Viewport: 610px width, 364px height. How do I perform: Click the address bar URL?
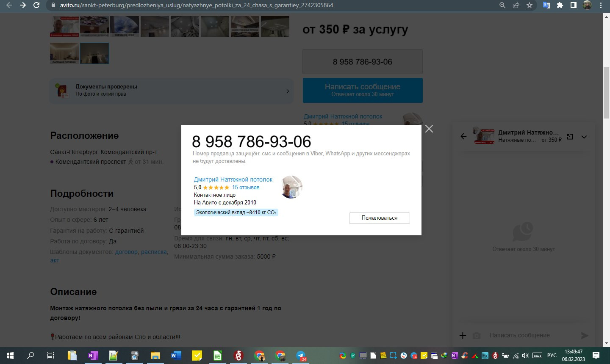(197, 6)
